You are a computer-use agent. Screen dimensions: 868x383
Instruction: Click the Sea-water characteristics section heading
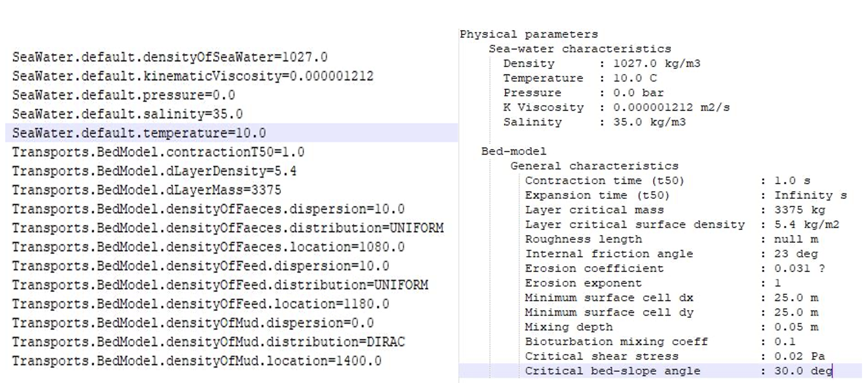coord(580,49)
